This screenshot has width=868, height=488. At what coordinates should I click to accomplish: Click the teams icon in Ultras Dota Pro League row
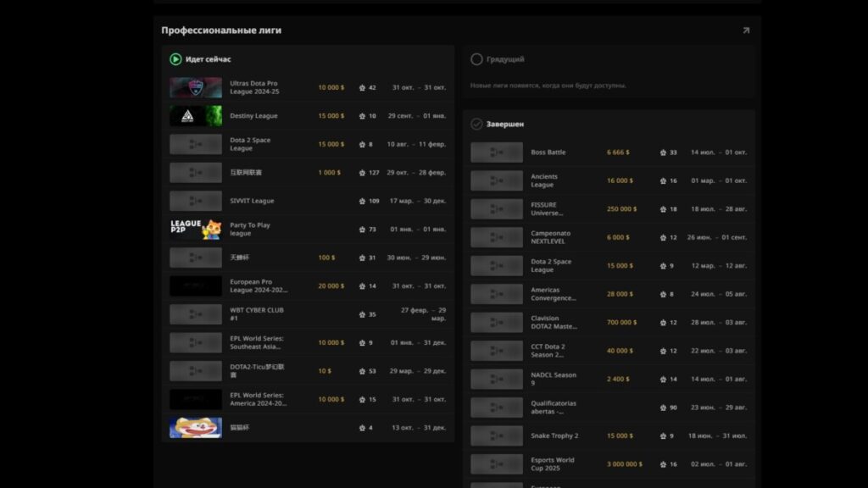tap(362, 88)
